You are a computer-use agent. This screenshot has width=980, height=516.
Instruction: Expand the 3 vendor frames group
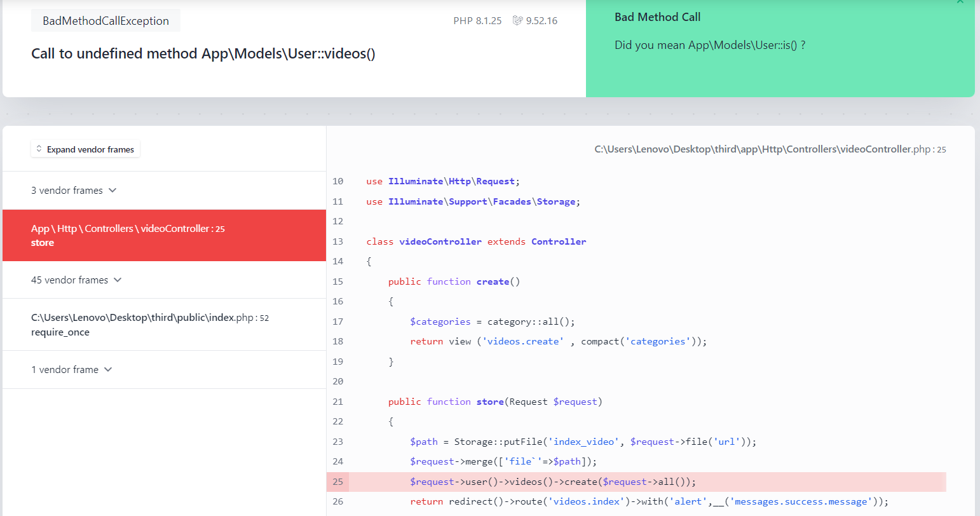point(74,191)
